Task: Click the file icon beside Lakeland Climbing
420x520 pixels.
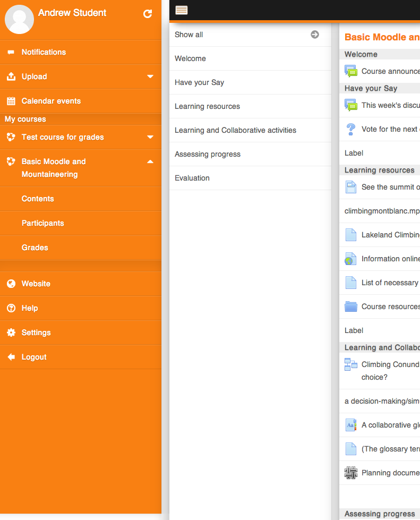Action: pyautogui.click(x=351, y=235)
